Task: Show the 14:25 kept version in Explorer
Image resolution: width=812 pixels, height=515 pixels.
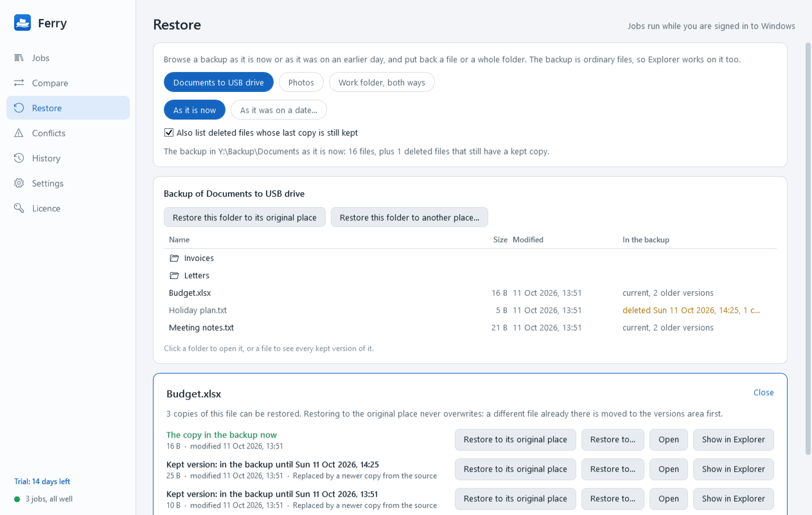Action: (x=733, y=469)
